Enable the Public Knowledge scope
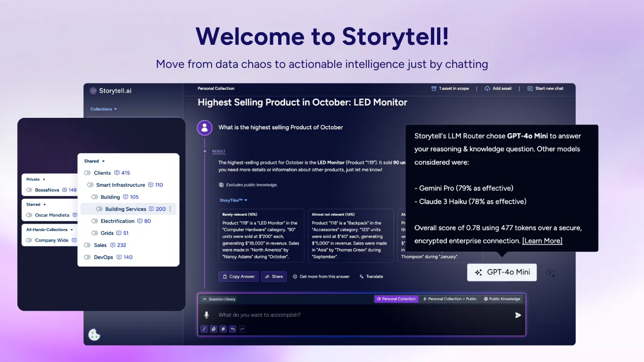The image size is (644, 362). point(502,298)
